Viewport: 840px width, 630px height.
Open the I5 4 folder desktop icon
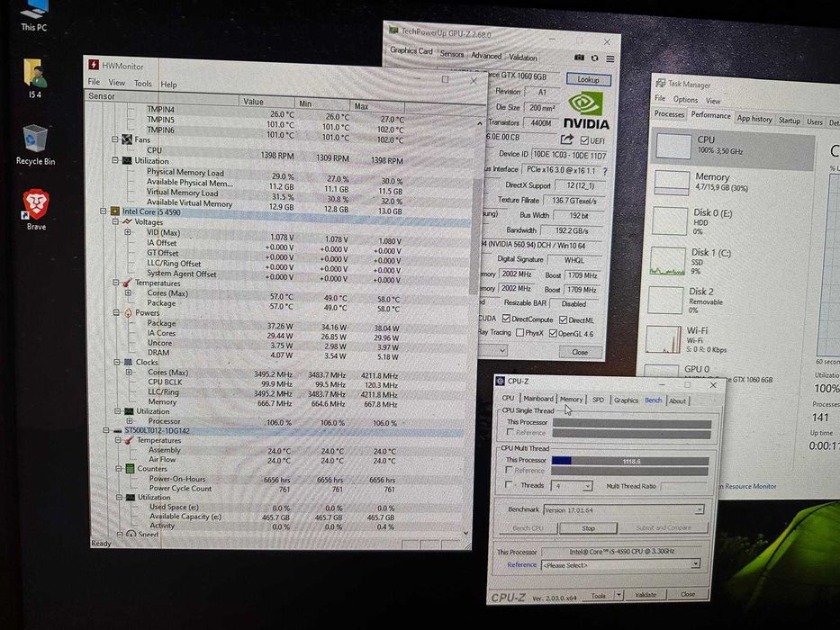35,79
